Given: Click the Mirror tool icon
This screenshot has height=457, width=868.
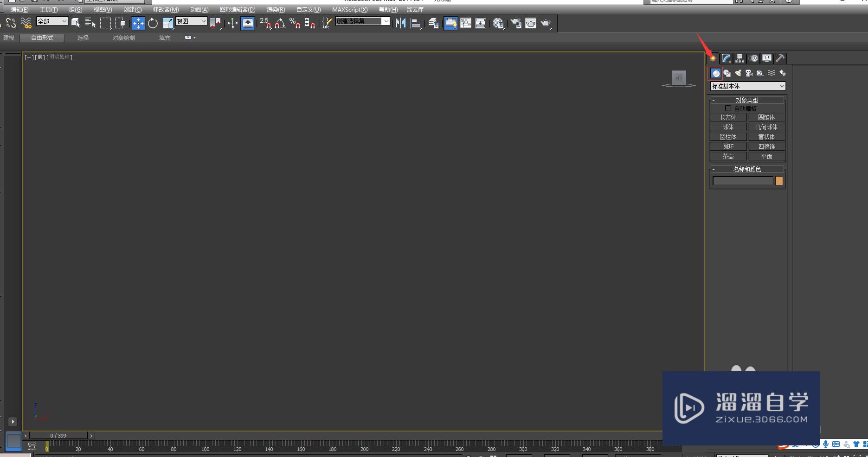Looking at the screenshot, I should click(400, 23).
